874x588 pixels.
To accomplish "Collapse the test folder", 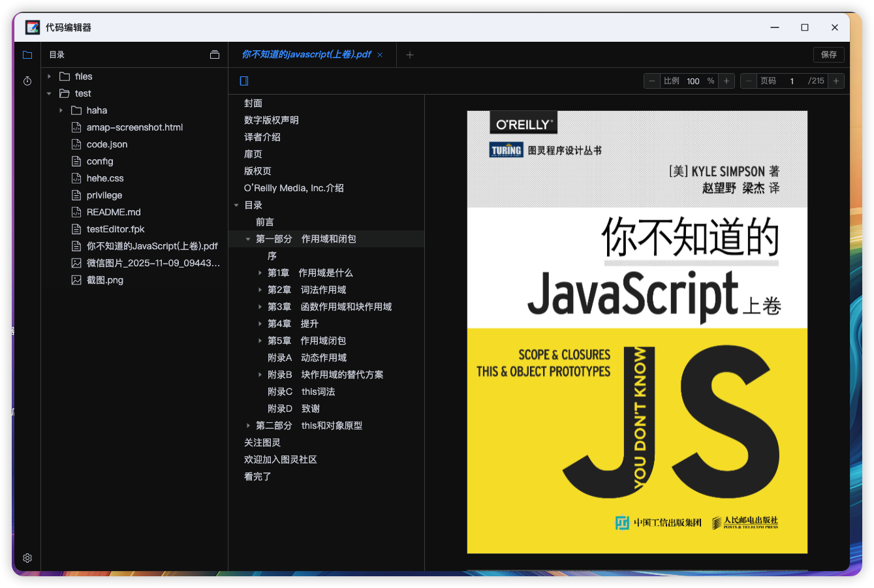I will [50, 93].
